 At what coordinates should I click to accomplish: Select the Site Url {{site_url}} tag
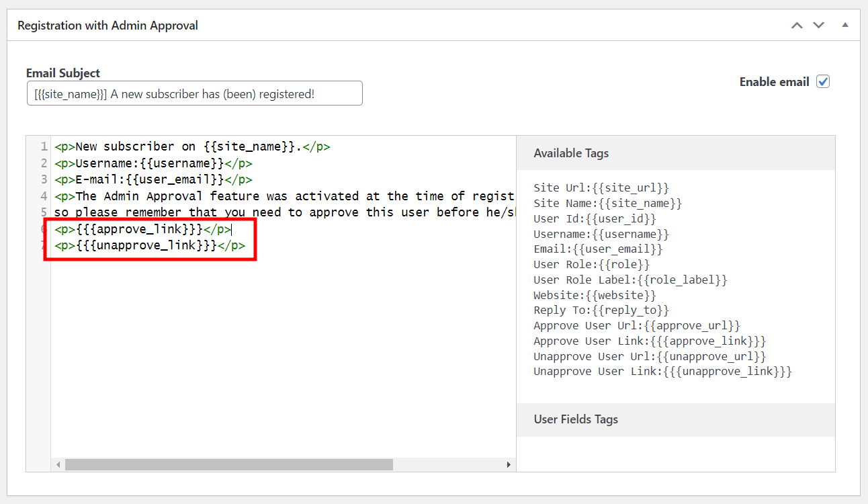601,187
